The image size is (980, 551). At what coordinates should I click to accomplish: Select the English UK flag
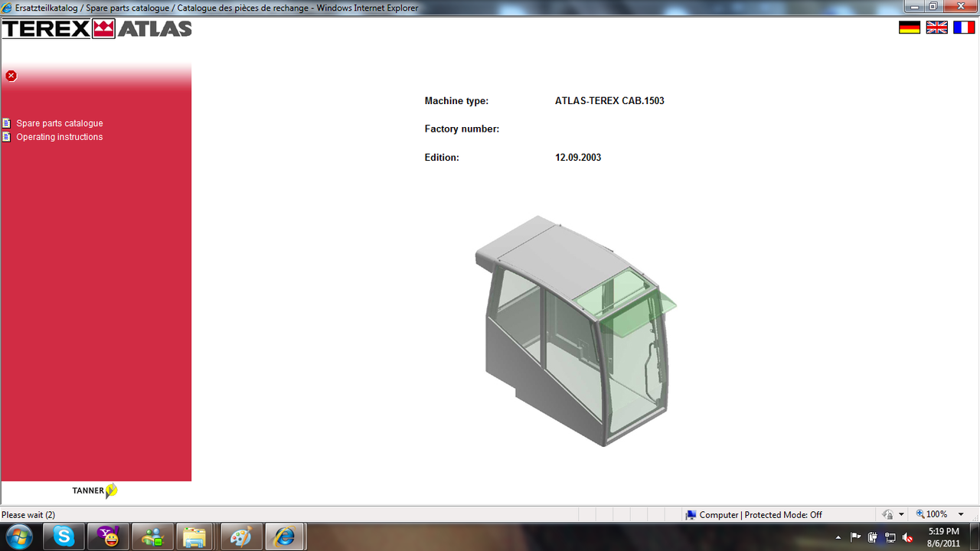coord(937,28)
